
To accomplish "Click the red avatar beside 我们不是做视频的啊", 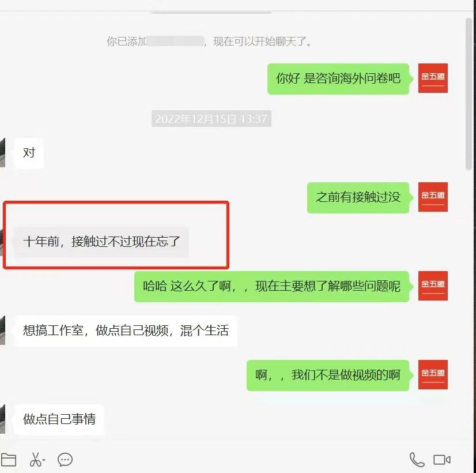I will (x=433, y=374).
